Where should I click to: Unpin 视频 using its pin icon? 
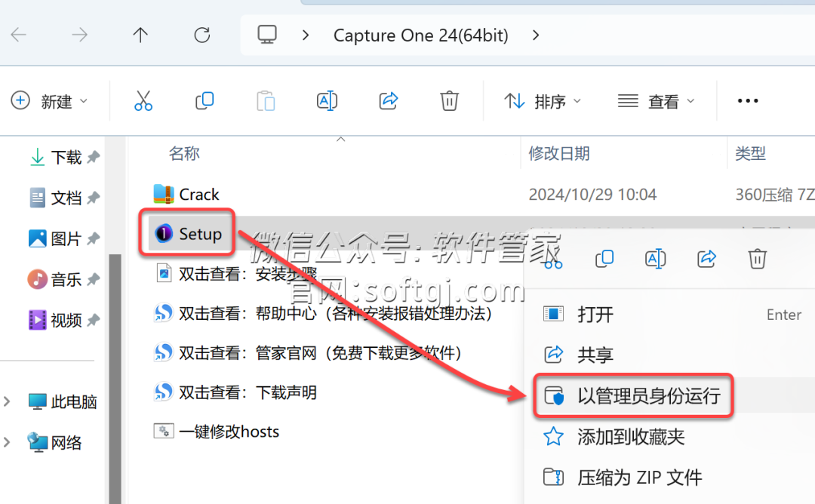94,320
